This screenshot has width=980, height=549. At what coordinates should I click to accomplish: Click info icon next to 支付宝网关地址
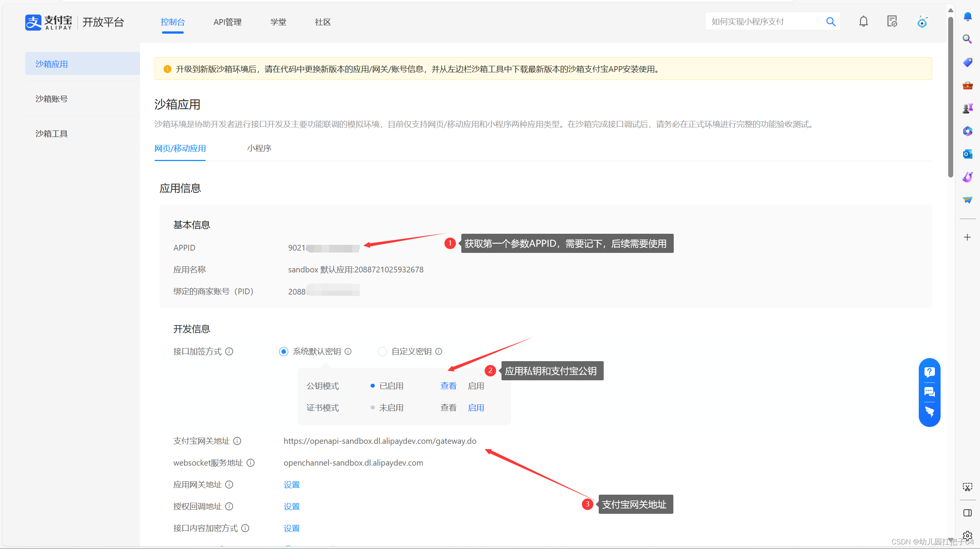[237, 441]
